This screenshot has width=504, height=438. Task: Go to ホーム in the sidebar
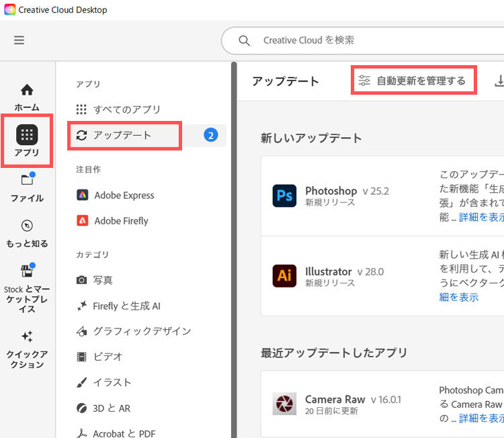click(x=27, y=97)
